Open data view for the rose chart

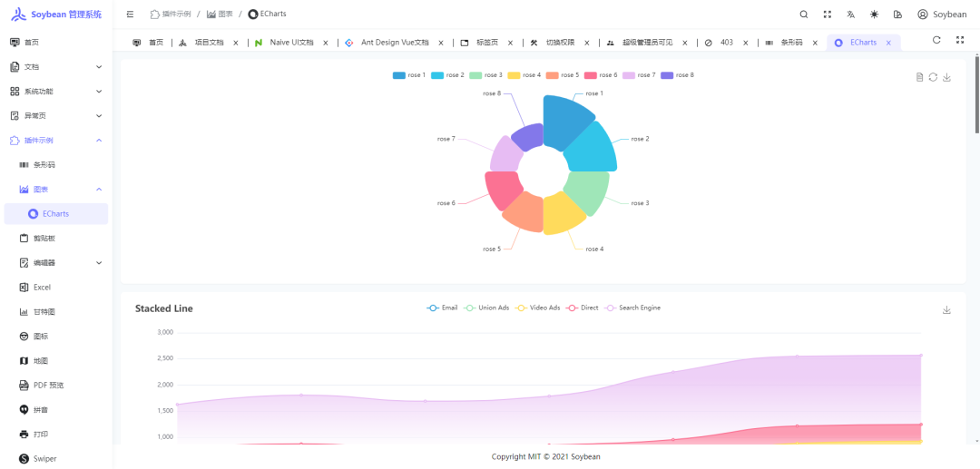(919, 77)
